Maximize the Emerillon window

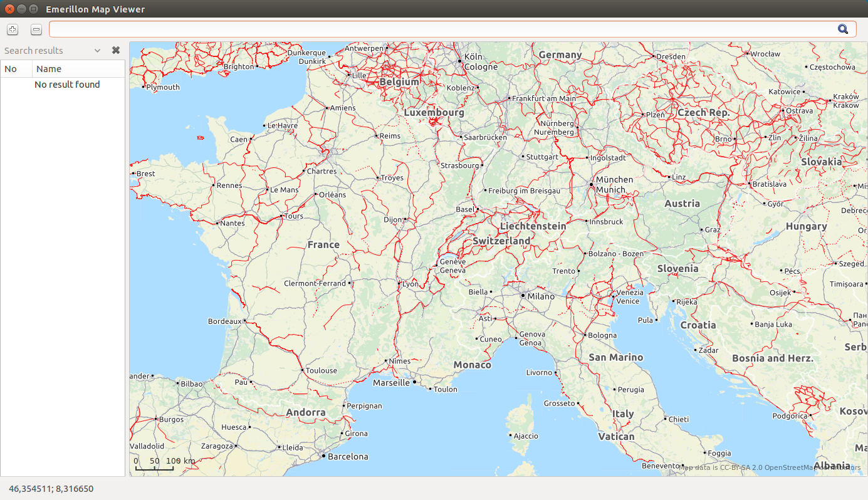tap(33, 9)
